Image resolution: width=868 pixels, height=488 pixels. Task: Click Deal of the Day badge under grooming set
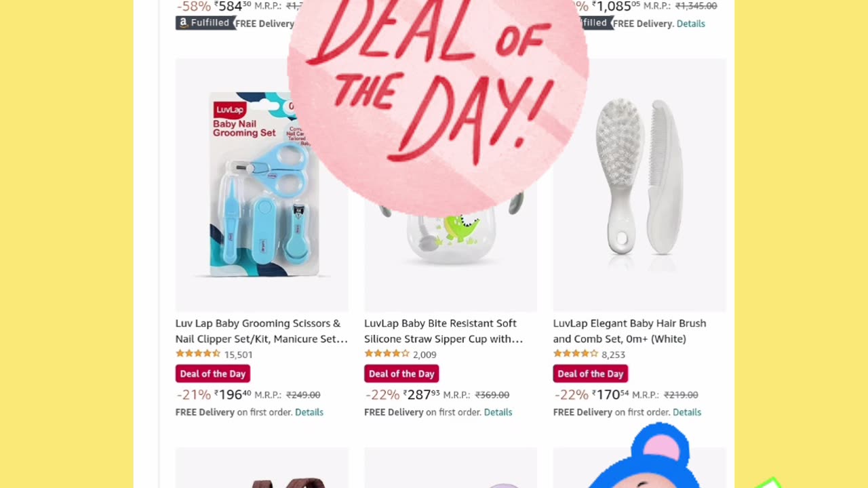[x=213, y=373]
